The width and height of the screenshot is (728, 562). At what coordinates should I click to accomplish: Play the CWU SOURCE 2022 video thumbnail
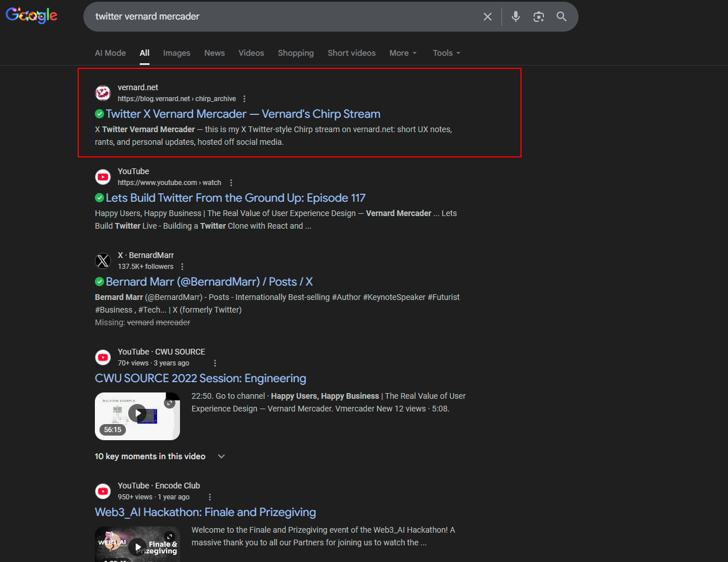(x=137, y=413)
